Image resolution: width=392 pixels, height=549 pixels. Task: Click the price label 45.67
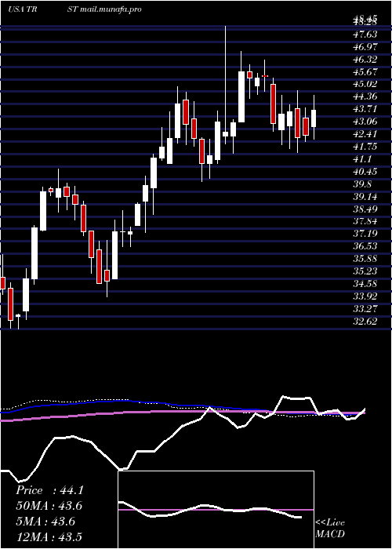tap(365, 71)
